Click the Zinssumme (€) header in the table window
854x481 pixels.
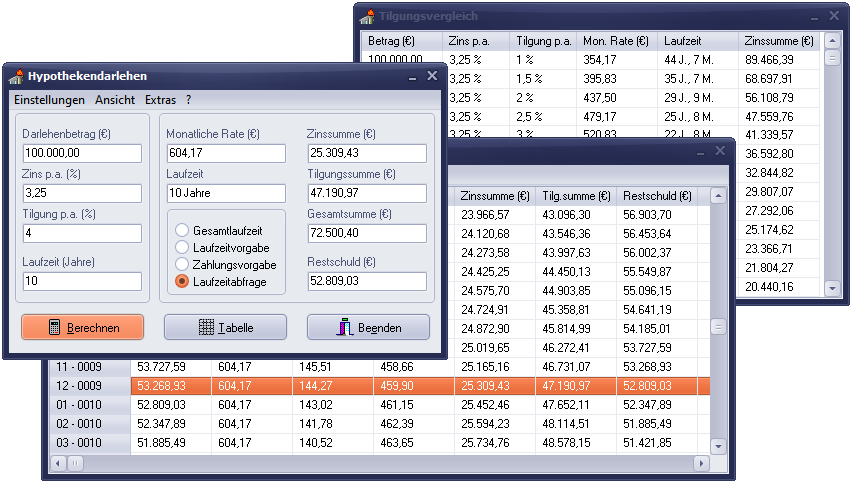(x=495, y=196)
